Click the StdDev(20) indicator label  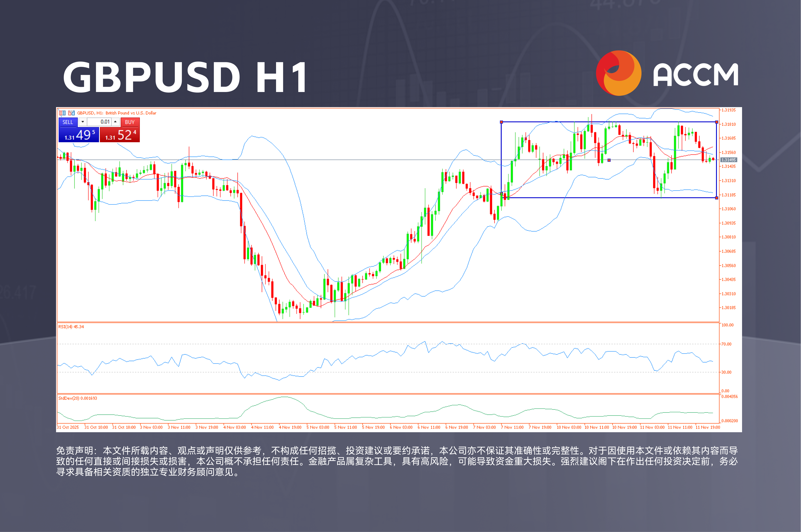[x=77, y=398]
